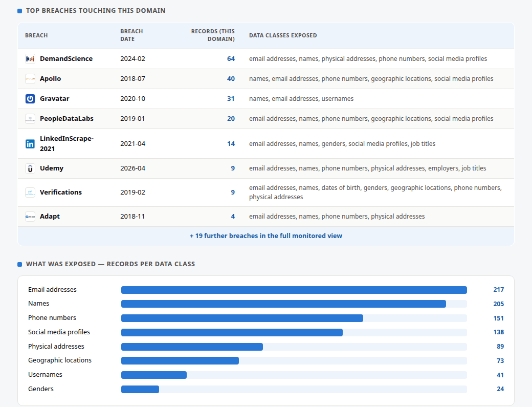Screen dimensions: 532x407
Task: Click the Phone numbers count 151
Action: click(498, 318)
